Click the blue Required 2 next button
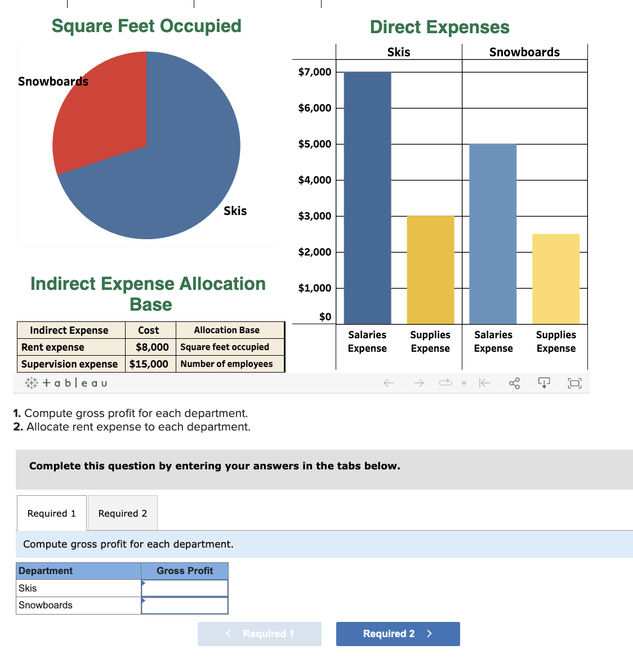Screen dimensions: 633x672 click(398, 633)
